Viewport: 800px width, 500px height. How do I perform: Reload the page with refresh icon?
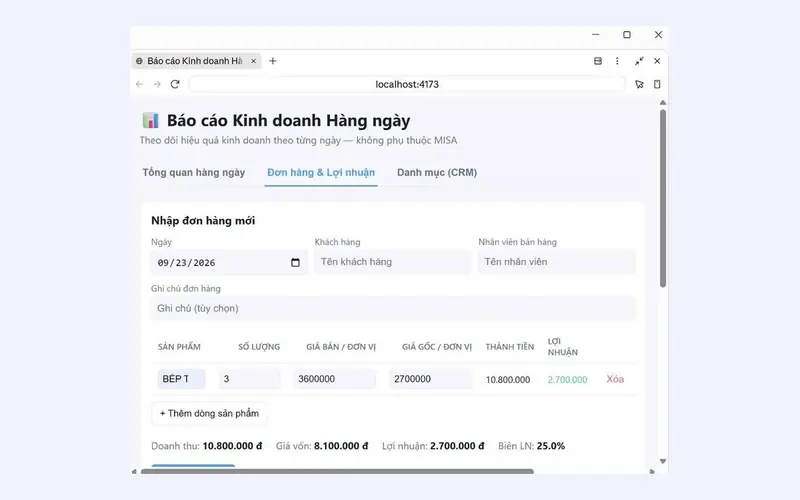pos(175,84)
